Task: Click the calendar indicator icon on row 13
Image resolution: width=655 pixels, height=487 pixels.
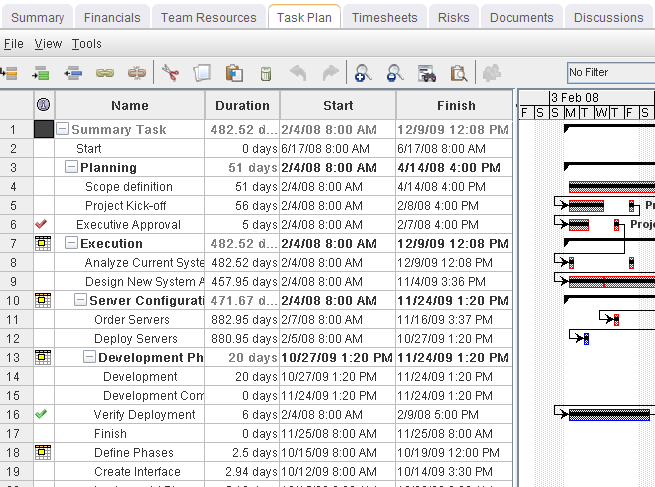Action: [x=43, y=358]
